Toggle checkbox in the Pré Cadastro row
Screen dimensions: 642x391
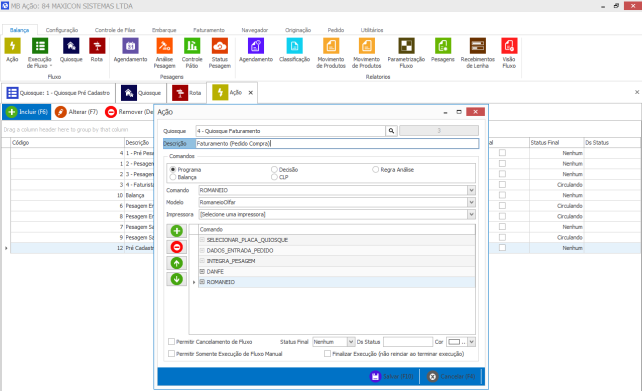pos(502,248)
